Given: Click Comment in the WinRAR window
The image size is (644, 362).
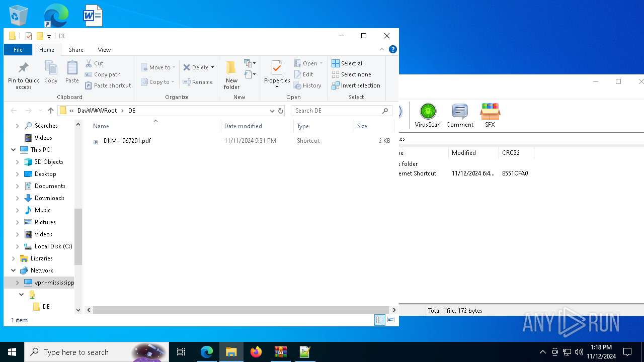Looking at the screenshot, I should click(460, 115).
